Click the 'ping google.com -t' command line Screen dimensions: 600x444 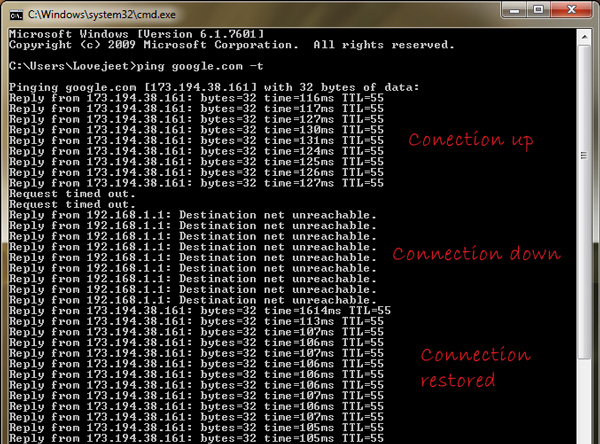click(136, 66)
